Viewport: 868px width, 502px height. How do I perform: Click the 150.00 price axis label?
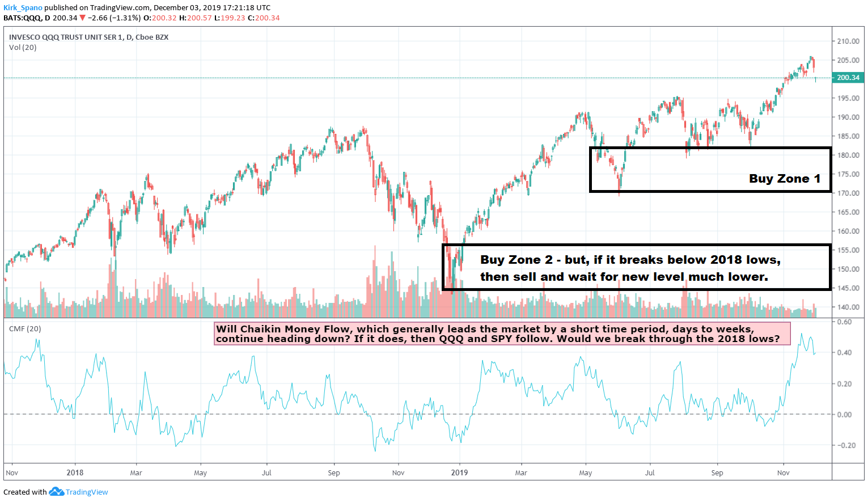pos(848,269)
